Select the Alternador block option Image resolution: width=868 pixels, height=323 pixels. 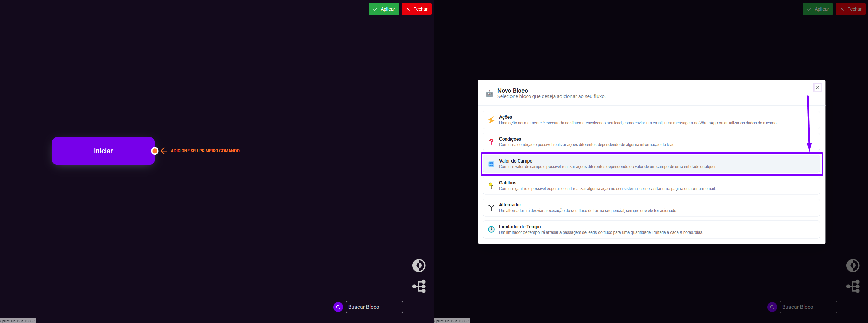tap(651, 208)
